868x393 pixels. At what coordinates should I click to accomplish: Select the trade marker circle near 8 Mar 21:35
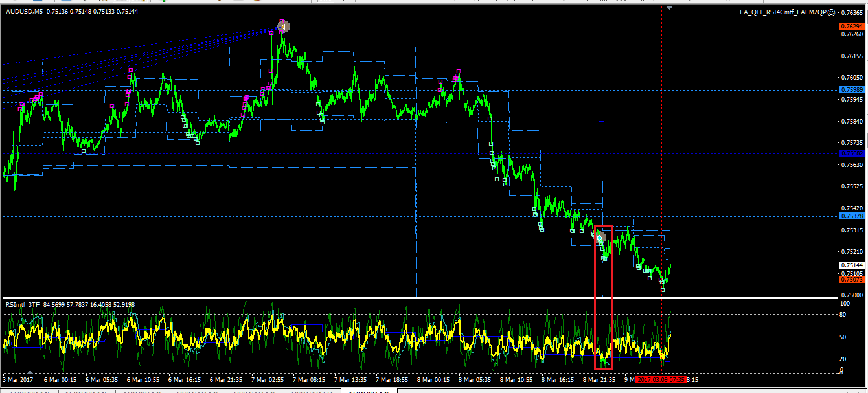point(600,237)
